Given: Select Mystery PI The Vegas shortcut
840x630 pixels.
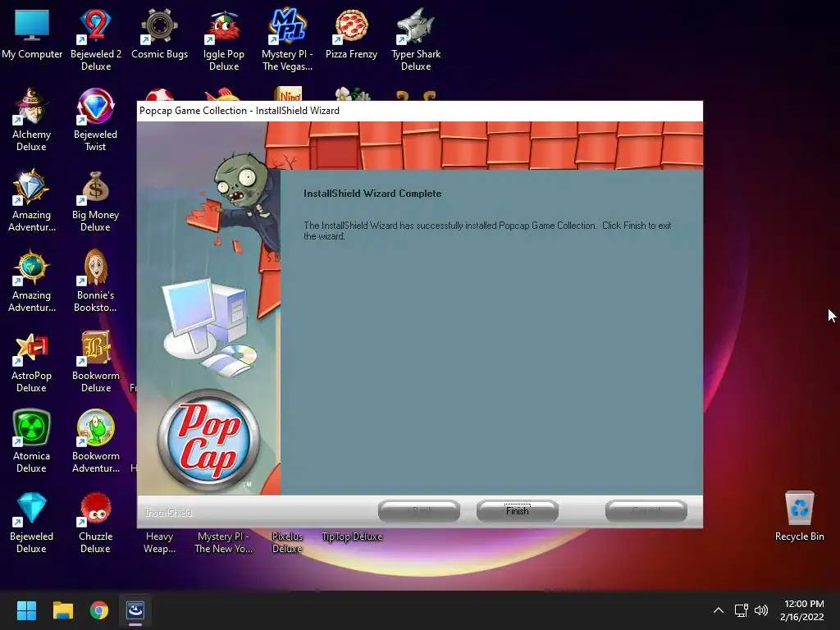Looking at the screenshot, I should click(x=288, y=40).
